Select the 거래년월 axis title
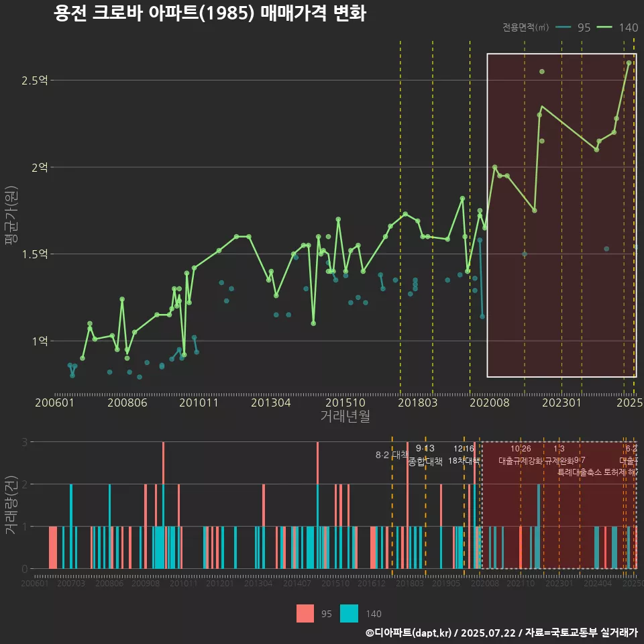The image size is (644, 644). click(x=345, y=416)
